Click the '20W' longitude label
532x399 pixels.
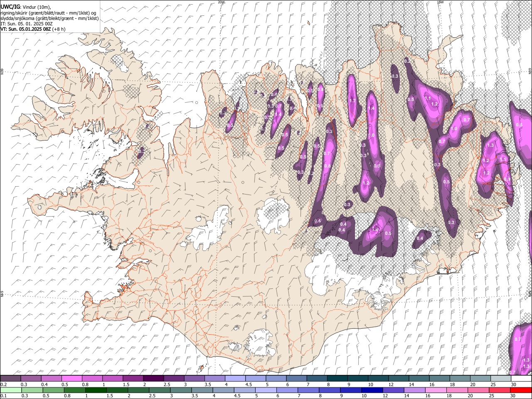pyautogui.click(x=221, y=2)
